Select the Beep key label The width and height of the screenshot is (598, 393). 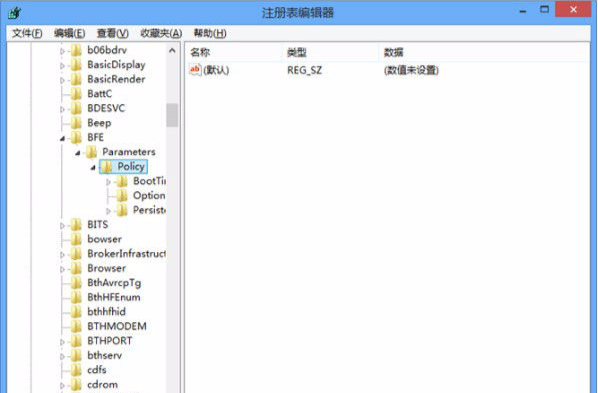[99, 123]
